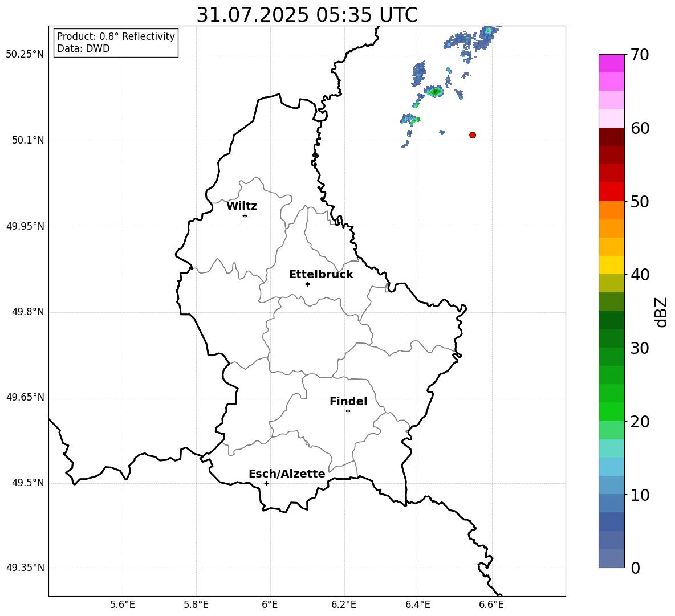
Task: Click the Findel station cross marker
Action: pyautogui.click(x=348, y=411)
